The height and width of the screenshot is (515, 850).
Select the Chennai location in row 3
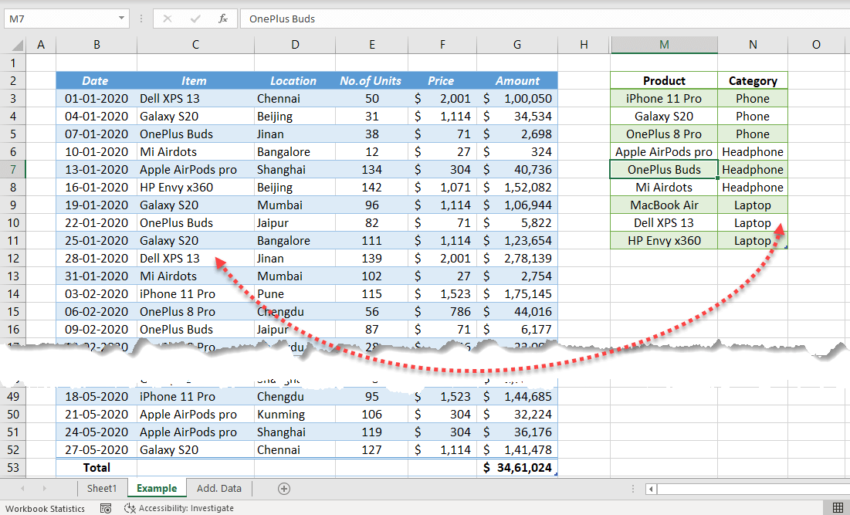pos(294,99)
